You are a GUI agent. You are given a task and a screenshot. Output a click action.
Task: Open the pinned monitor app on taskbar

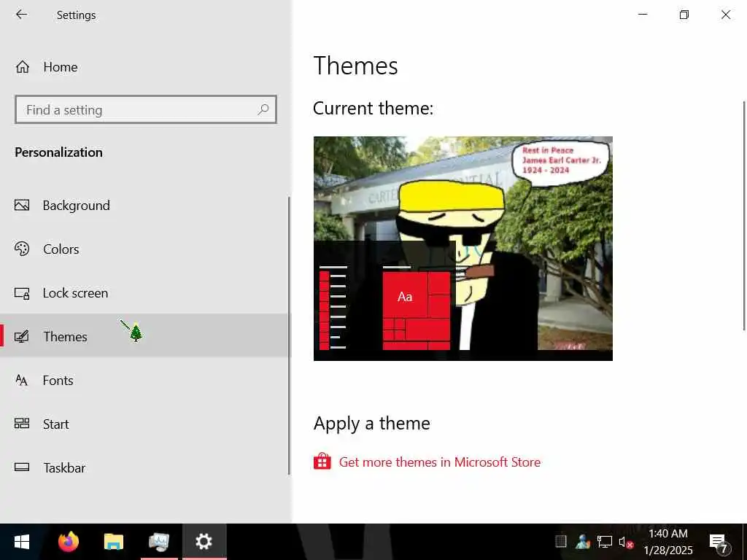pos(159,542)
